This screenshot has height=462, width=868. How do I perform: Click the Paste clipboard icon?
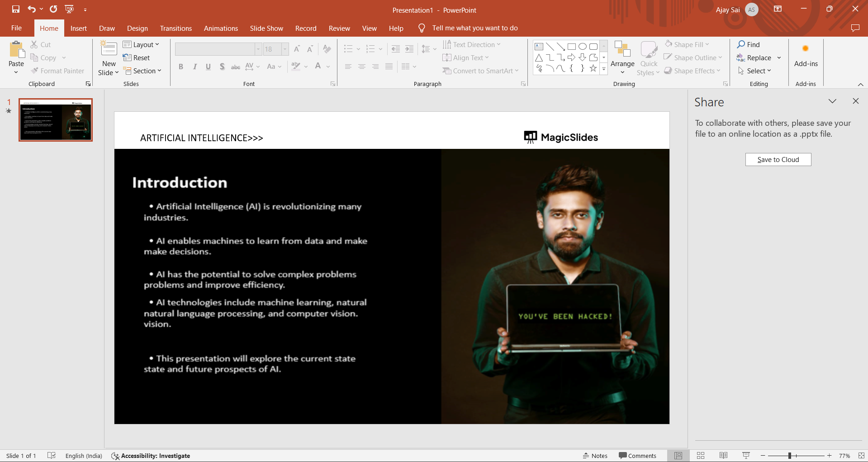coord(16,50)
